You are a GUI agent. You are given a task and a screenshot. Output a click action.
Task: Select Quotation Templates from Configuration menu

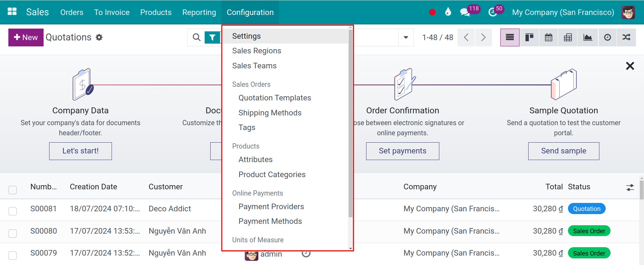point(274,98)
